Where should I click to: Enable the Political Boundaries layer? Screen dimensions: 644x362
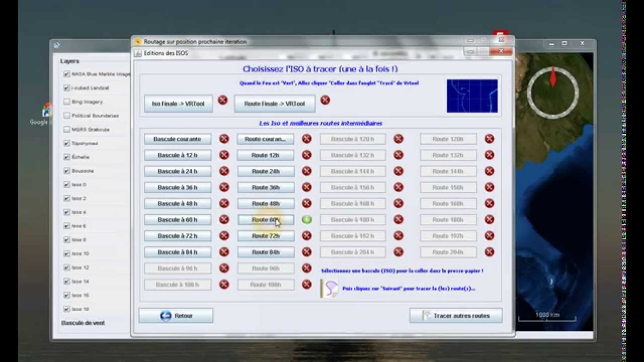click(67, 115)
